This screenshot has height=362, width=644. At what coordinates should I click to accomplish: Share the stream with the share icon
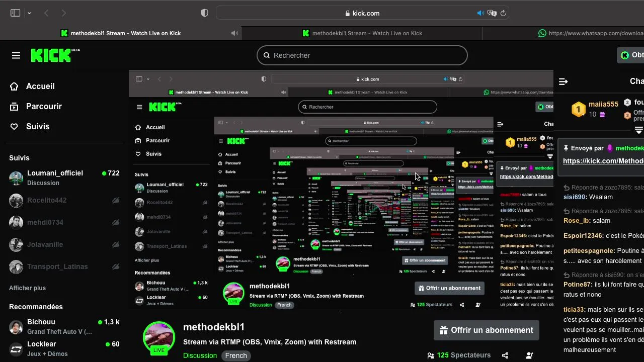(505, 355)
